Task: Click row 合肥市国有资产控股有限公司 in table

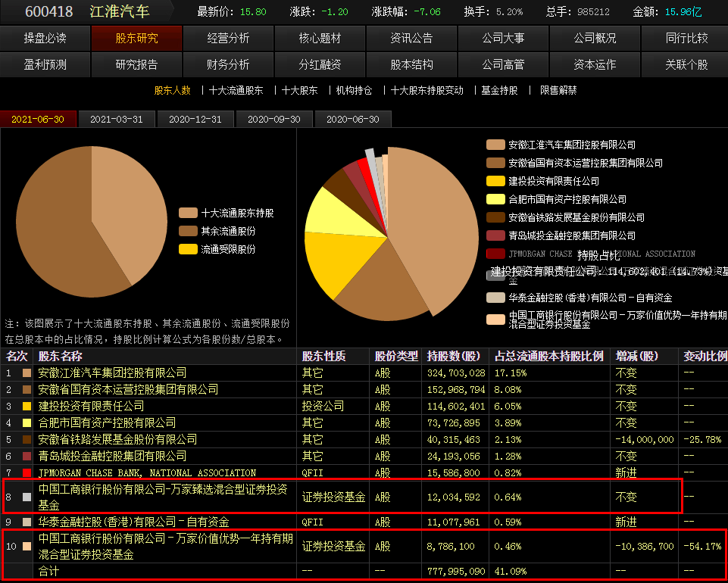Action: coord(364,422)
